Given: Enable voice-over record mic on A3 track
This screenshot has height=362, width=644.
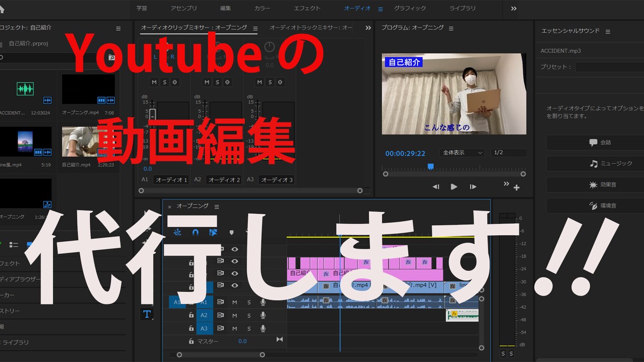Looking at the screenshot, I should coord(263,328).
